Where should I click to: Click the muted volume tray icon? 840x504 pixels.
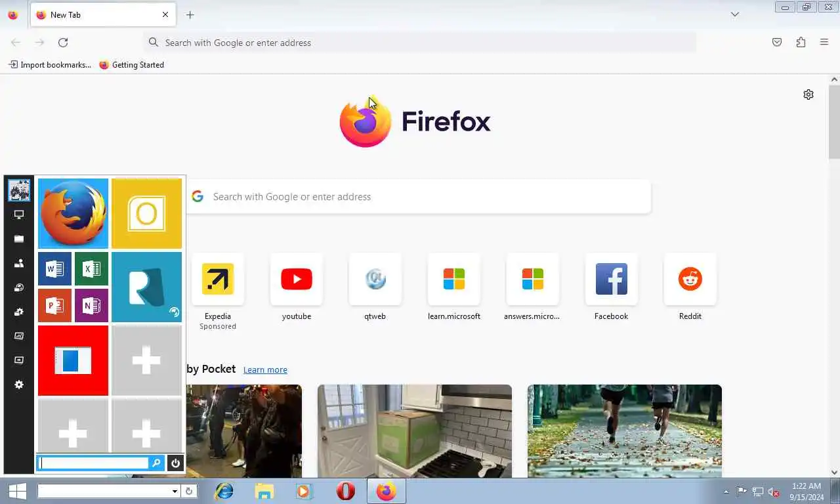click(x=774, y=492)
